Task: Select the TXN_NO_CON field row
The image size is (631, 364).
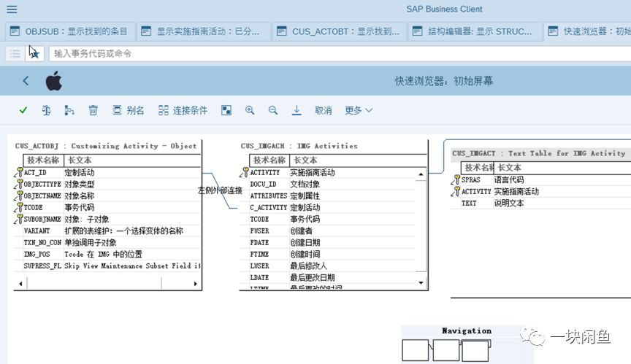Action: [x=107, y=242]
